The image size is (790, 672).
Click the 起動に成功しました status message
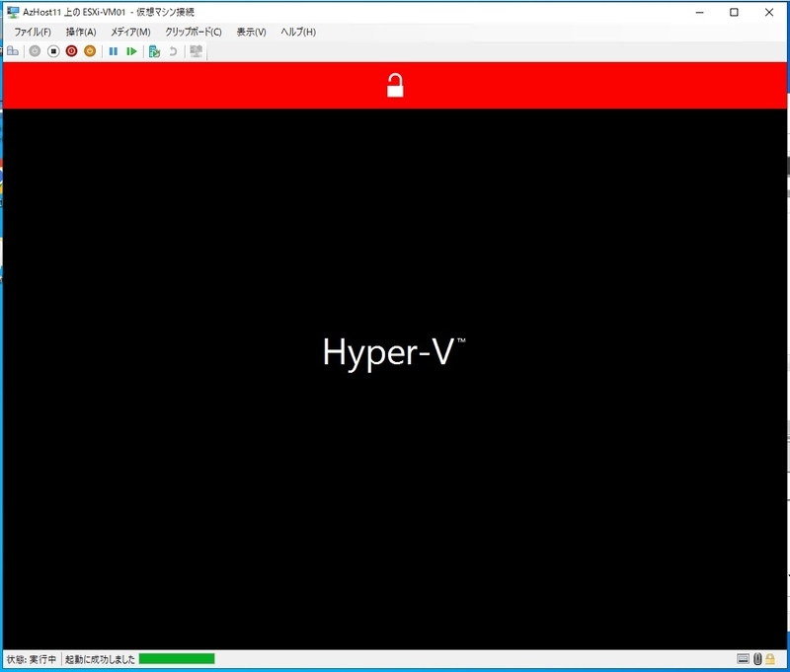[x=100, y=659]
